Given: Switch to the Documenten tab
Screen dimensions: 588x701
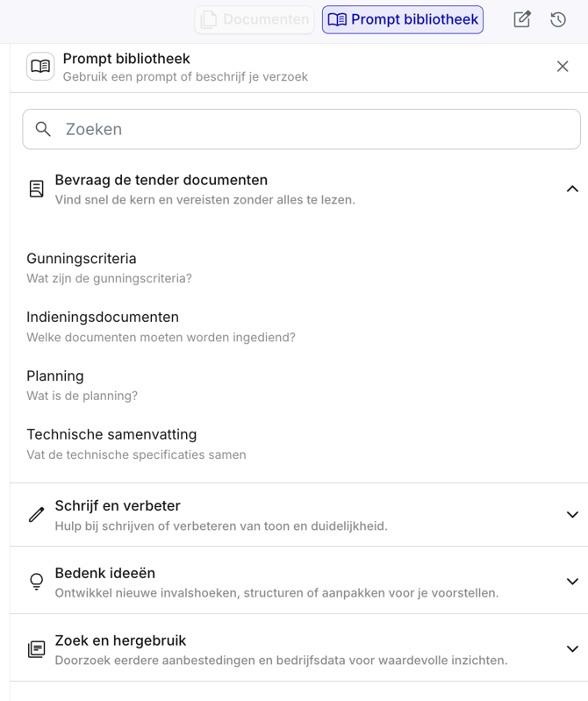Looking at the screenshot, I should 255,19.
